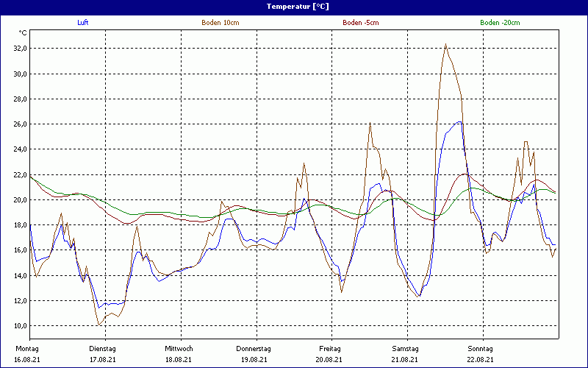The width and height of the screenshot is (588, 368).
Task: Click the 16,0 y-axis value
Action: pyautogui.click(x=21, y=250)
